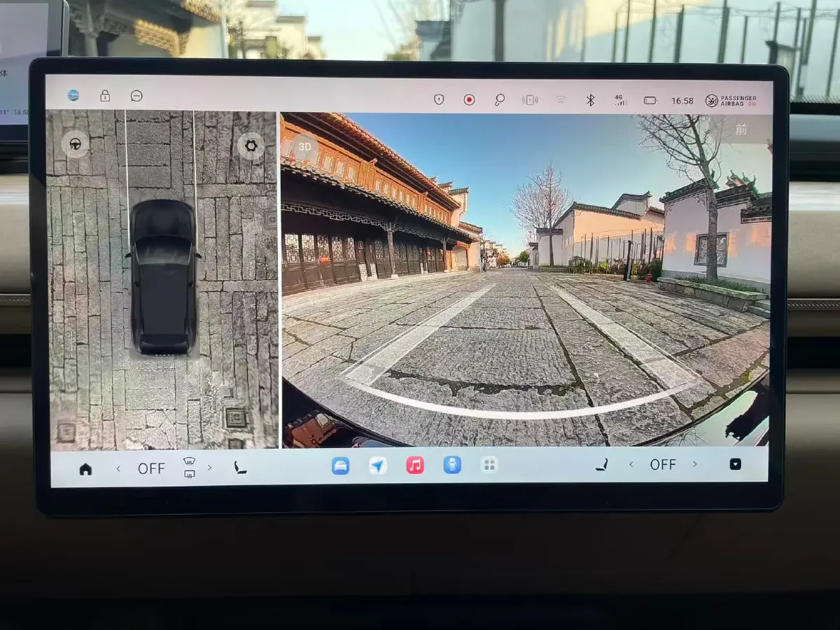Image resolution: width=840 pixels, height=630 pixels.
Task: Decrease driver side temperature with left chevron
Action: [x=118, y=468]
